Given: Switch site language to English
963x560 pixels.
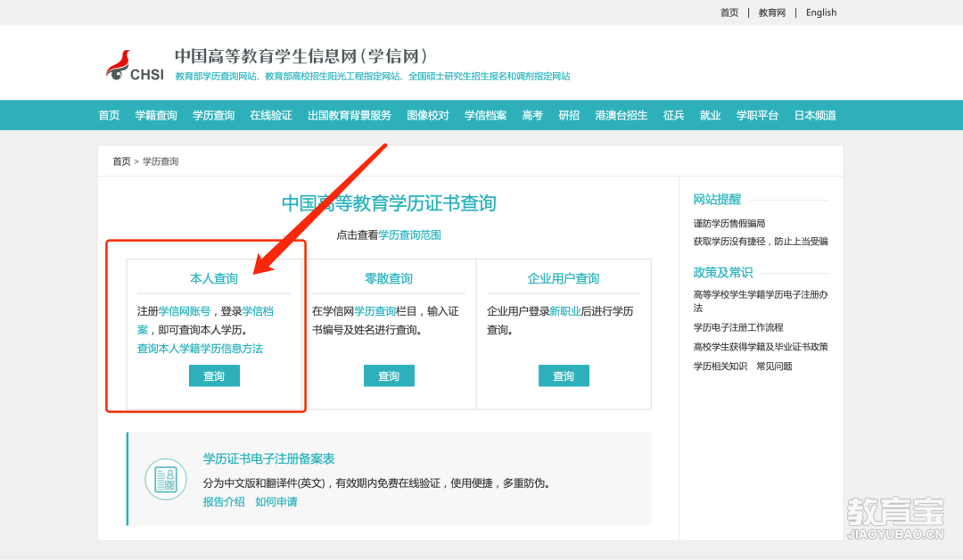Looking at the screenshot, I should (x=821, y=12).
